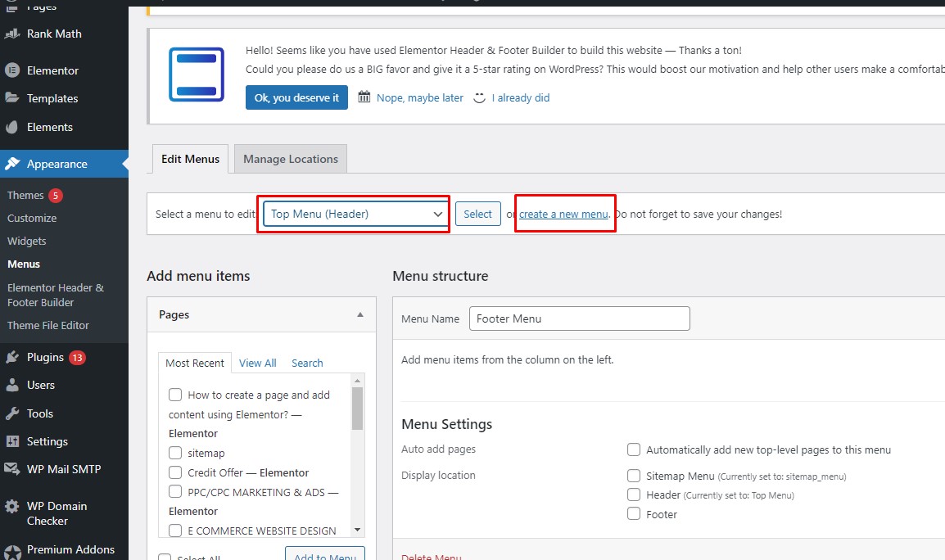Click the smiley icon beside I already did

pyautogui.click(x=479, y=97)
